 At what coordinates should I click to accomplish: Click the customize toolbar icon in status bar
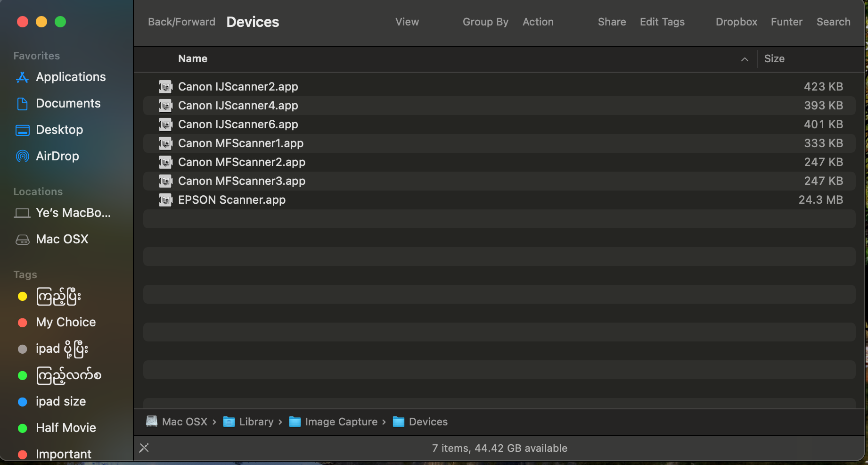tap(144, 448)
